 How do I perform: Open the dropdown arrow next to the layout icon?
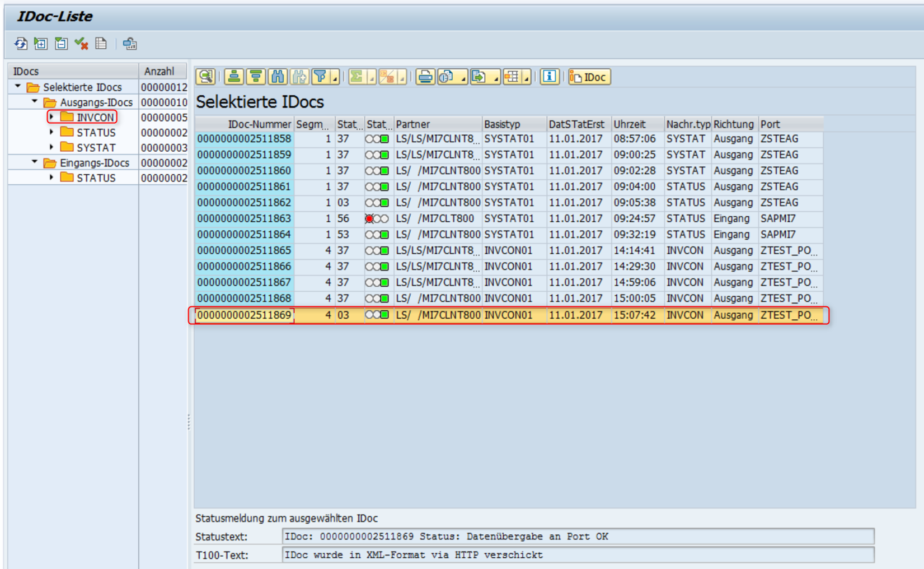[x=526, y=77]
